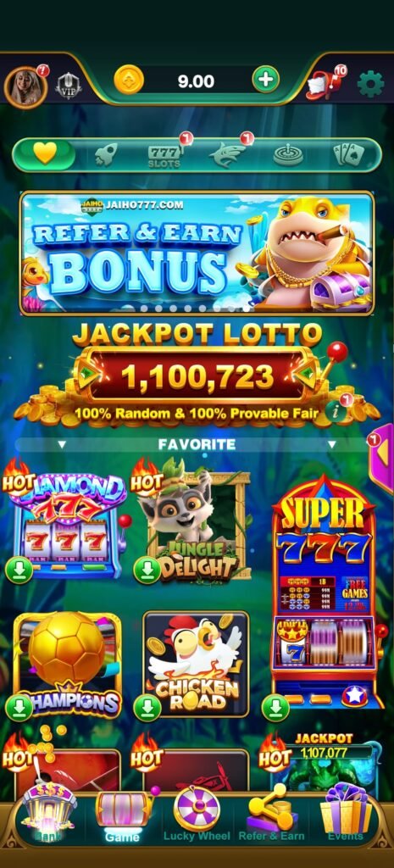Download the Jungle Delight game
Image resolution: width=394 pixels, height=868 pixels.
pyautogui.click(x=147, y=570)
